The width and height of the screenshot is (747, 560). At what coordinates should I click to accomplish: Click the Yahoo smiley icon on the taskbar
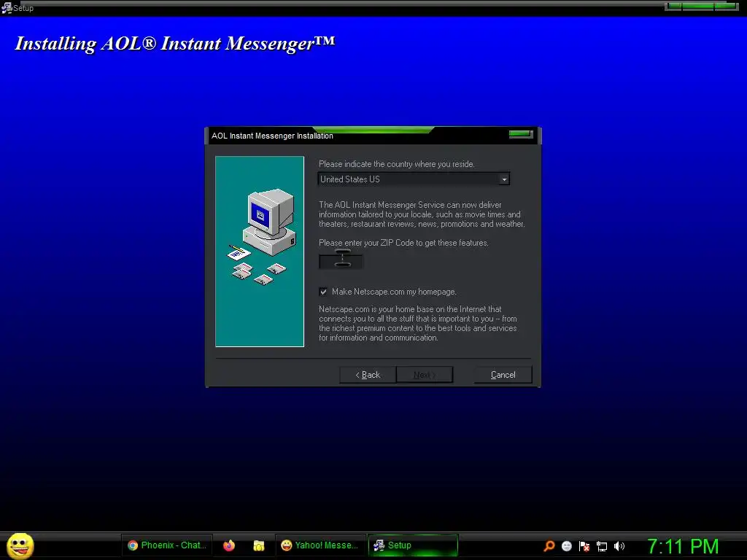(286, 545)
